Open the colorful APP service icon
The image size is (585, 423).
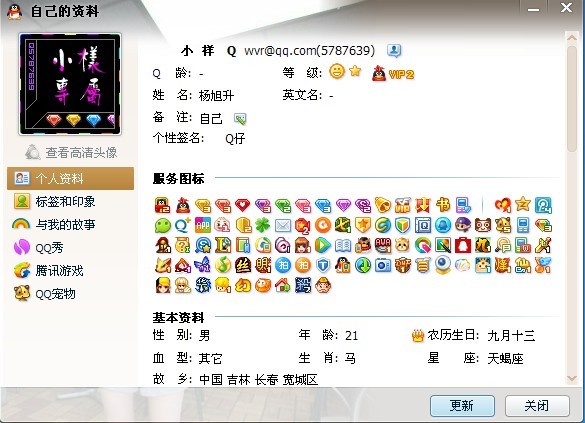(203, 225)
